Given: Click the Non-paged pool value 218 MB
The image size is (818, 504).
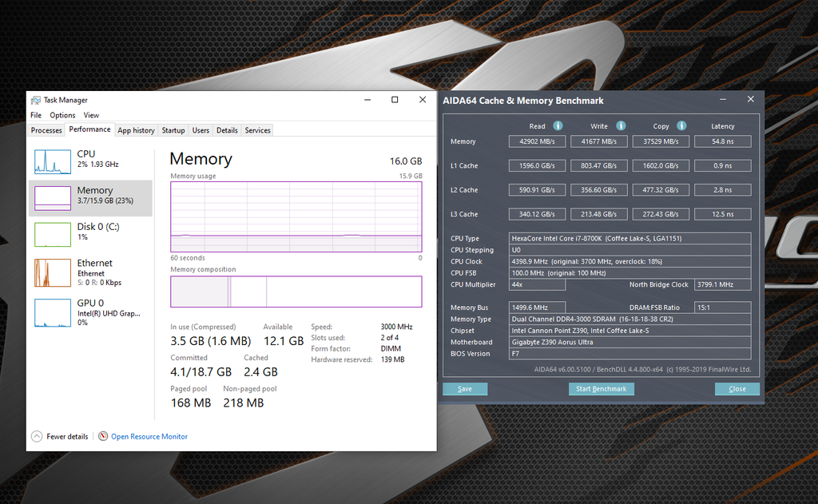Looking at the screenshot, I should click(x=244, y=403).
